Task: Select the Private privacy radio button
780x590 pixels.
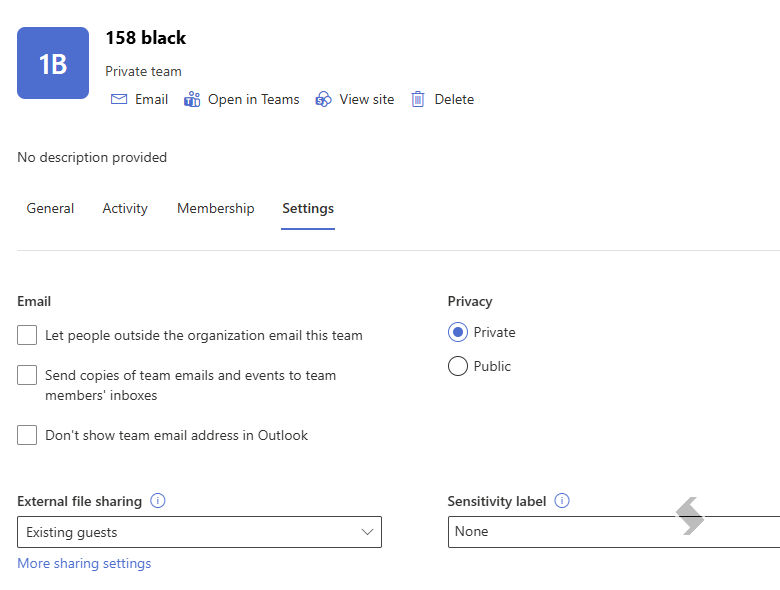Action: [x=458, y=332]
